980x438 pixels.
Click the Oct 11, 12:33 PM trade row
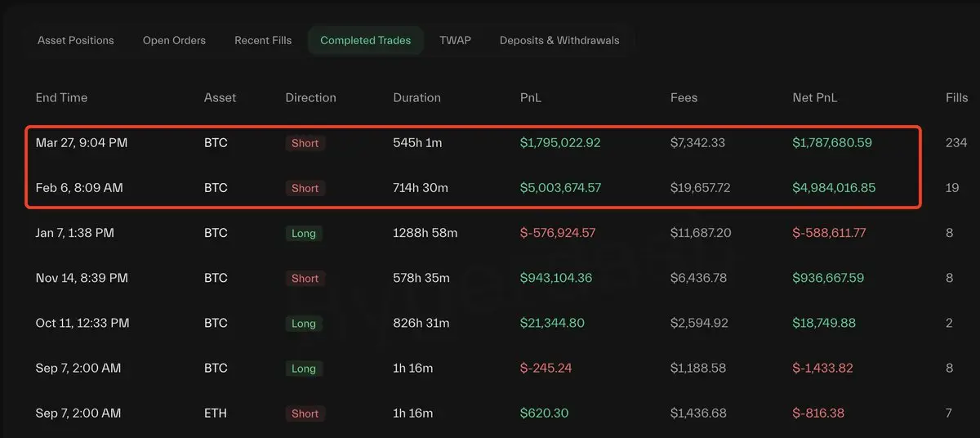pos(490,323)
